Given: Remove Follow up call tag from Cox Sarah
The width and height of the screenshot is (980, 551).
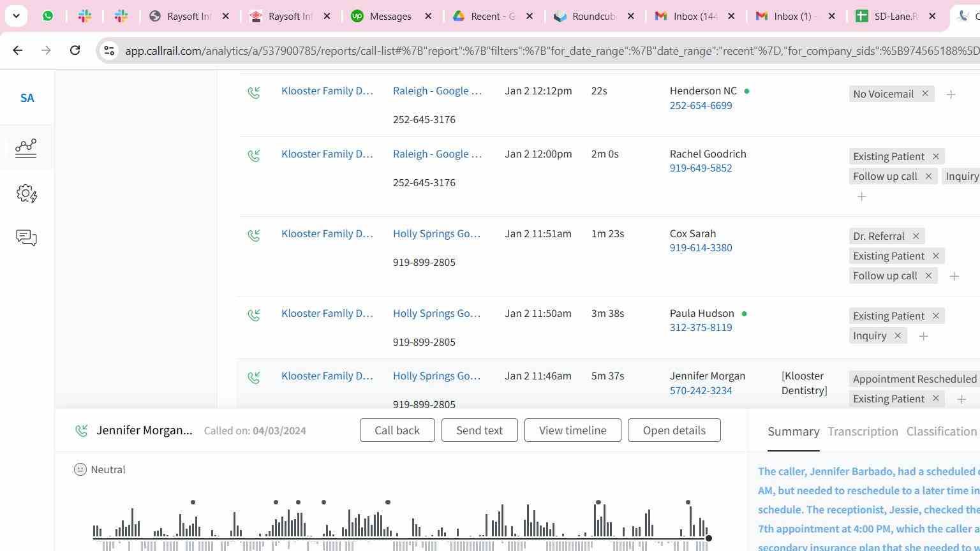Looking at the screenshot, I should point(928,275).
